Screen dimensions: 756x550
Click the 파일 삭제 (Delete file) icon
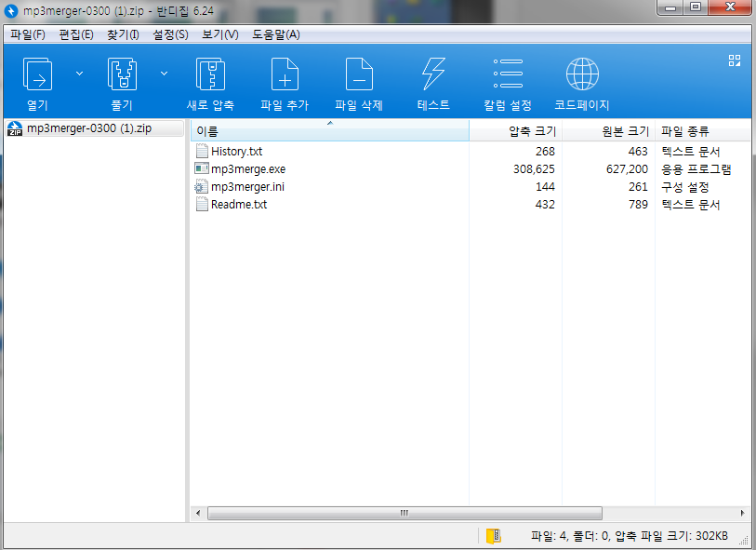pos(359,74)
